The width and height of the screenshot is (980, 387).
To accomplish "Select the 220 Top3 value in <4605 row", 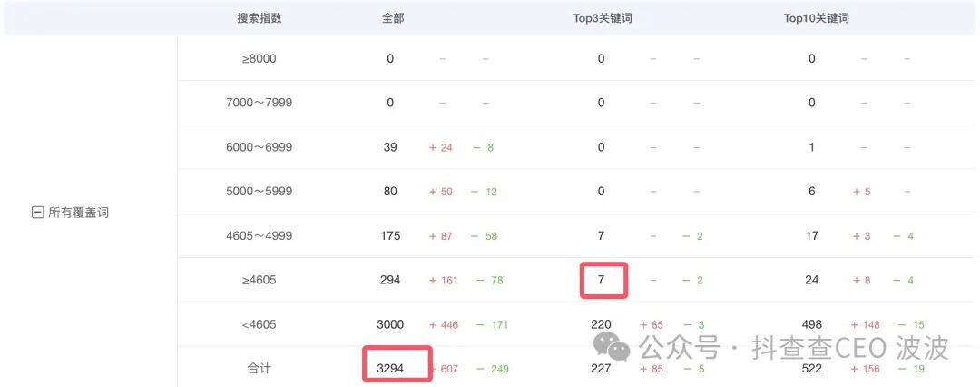I will point(601,324).
